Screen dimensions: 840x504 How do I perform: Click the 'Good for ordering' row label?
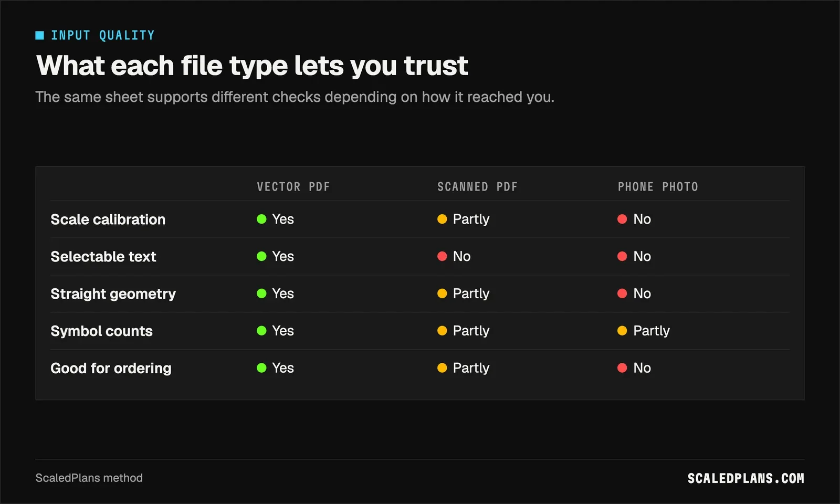pyautogui.click(x=111, y=369)
